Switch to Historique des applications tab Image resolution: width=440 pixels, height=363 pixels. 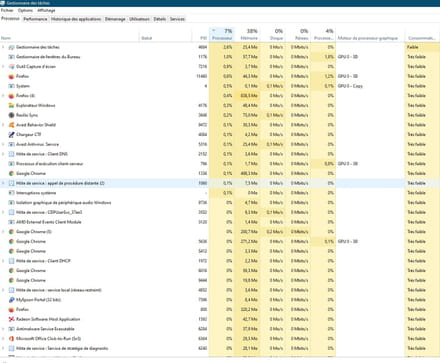(76, 19)
